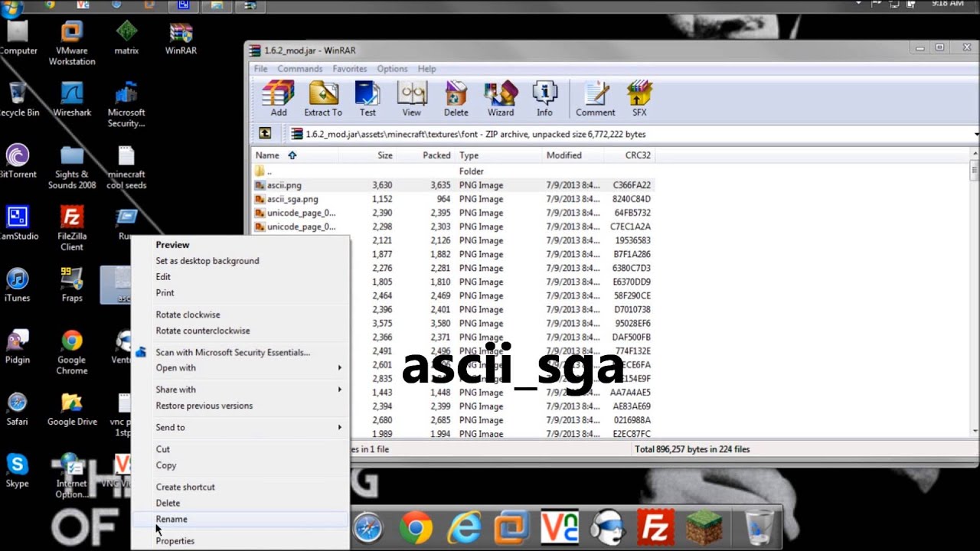
Task: Select the Sights & Sounds 2008 folder
Action: 72,167
